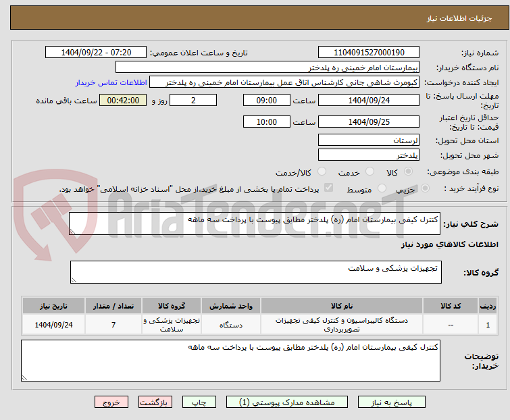Click the remaining days field showing 2

point(193,100)
